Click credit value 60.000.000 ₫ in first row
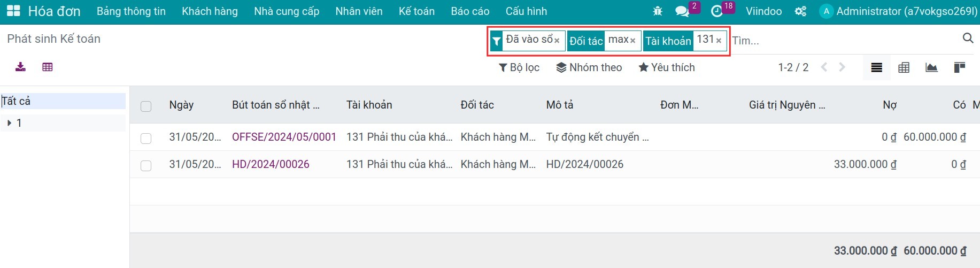Screen dimensions: 980x268 (935, 137)
